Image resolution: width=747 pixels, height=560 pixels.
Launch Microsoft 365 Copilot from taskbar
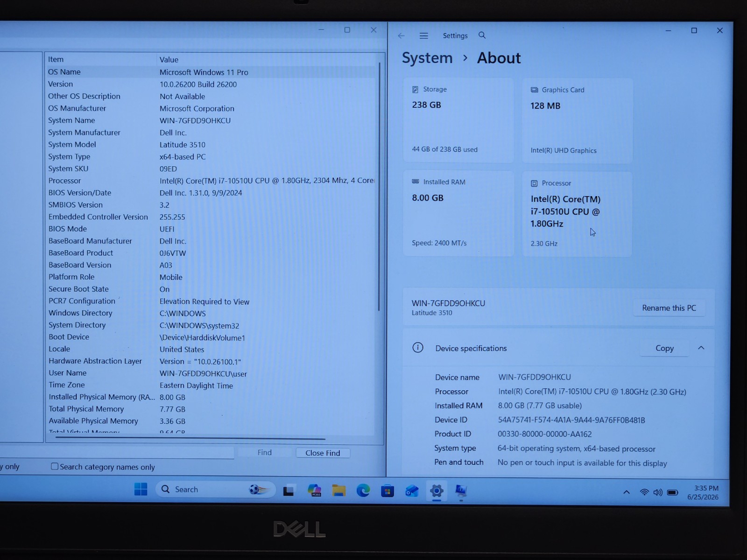(314, 490)
